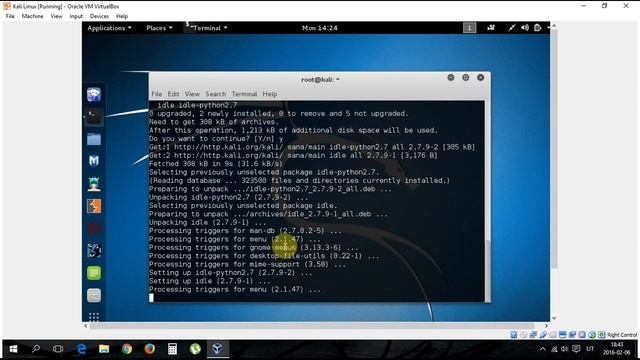This screenshot has width=640, height=360.
Task: Open the terminal's Terminal menu
Action: click(244, 94)
